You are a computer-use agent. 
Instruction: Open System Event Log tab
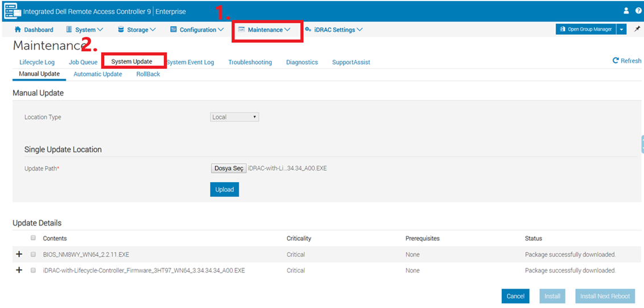tap(190, 62)
